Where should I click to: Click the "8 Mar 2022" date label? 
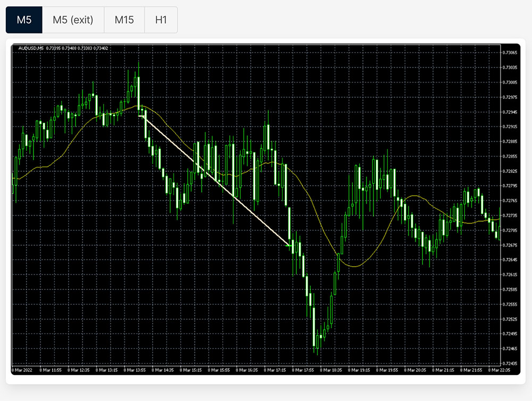(23, 370)
